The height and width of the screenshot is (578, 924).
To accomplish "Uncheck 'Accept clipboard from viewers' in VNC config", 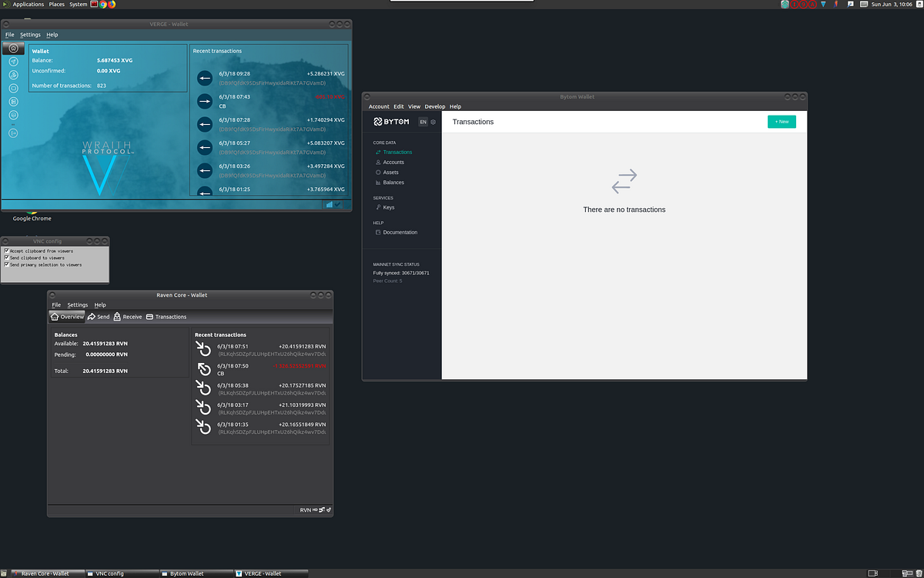I will (x=7, y=250).
